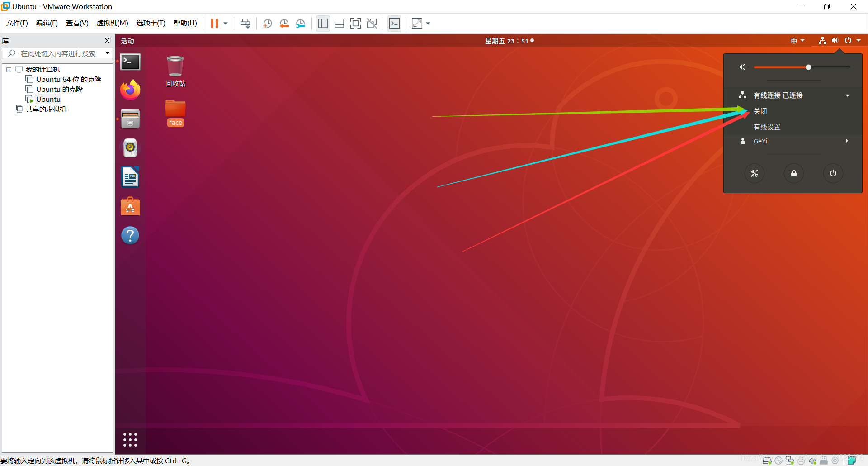Close the 库 library panel
Screen dimensions: 868x466
pyautogui.click(x=107, y=41)
